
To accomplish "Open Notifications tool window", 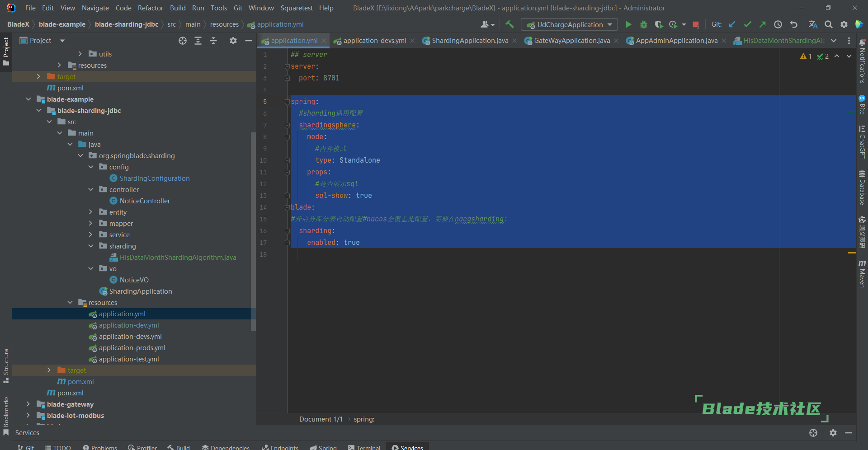I will [x=862, y=61].
